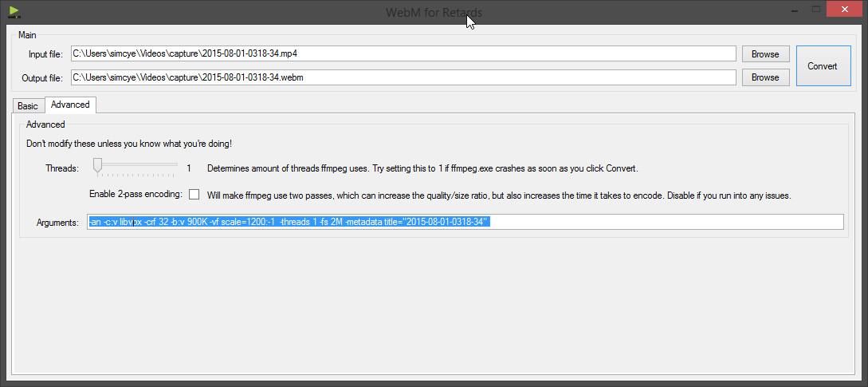Enable 2-pass encoding checkbox
The width and height of the screenshot is (868, 387).
pos(194,195)
